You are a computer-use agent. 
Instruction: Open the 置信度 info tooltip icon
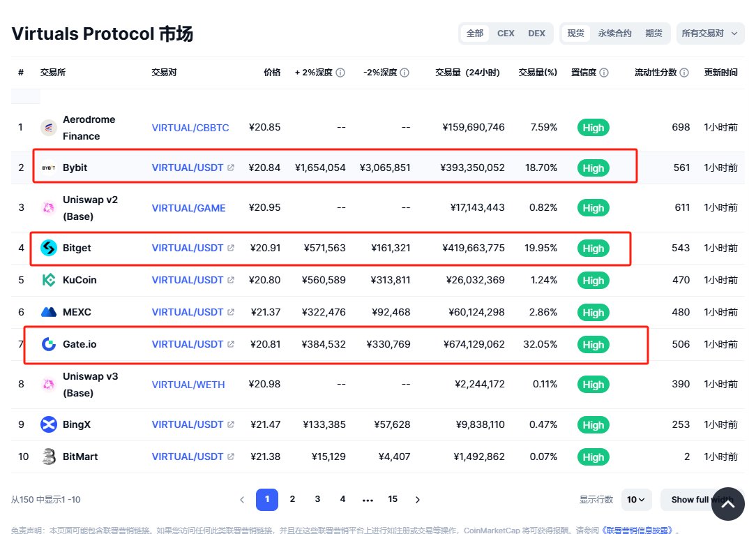tap(604, 73)
